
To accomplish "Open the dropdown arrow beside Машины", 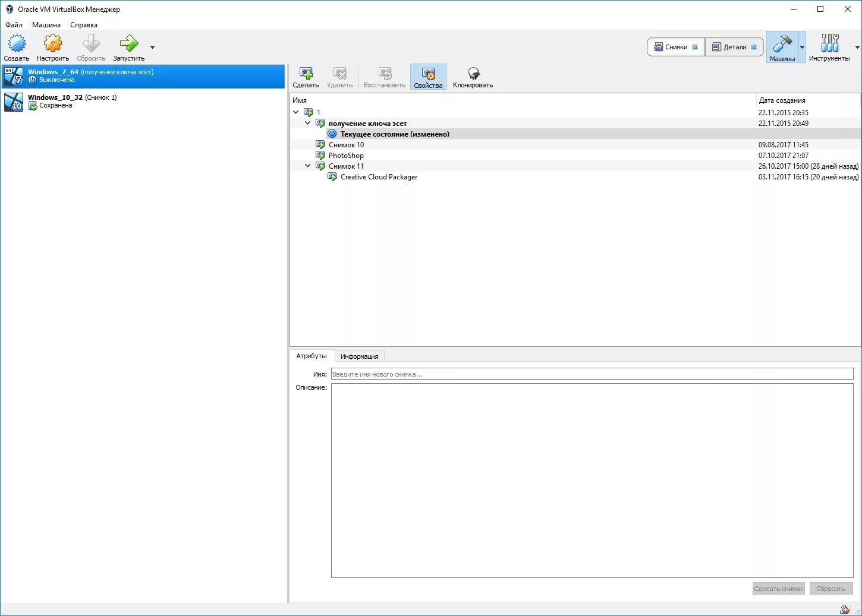I will (x=802, y=48).
